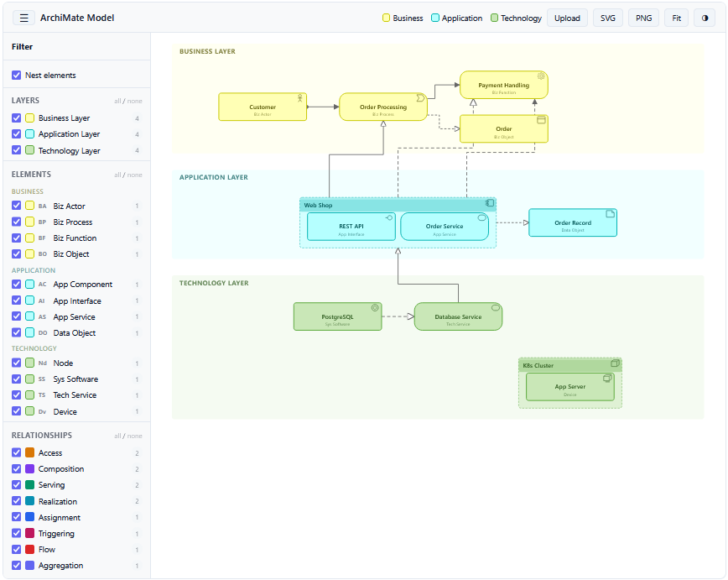The image size is (728, 580).
Task: Uncheck the Access relationship checkbox
Action: (16, 452)
